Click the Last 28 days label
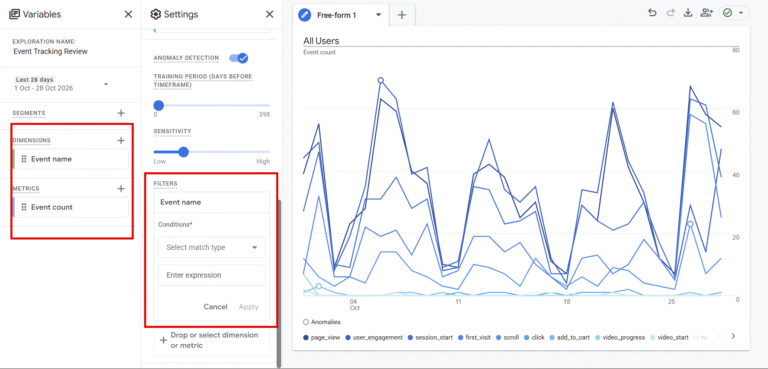The width and height of the screenshot is (768, 369). (x=34, y=79)
